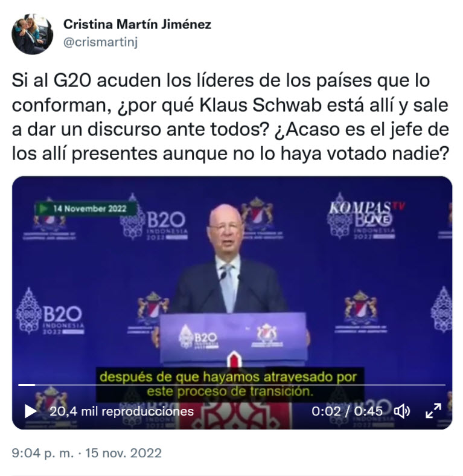Click the 15 nov. 2022 date
Screen dimensions: 463x476
click(x=124, y=453)
